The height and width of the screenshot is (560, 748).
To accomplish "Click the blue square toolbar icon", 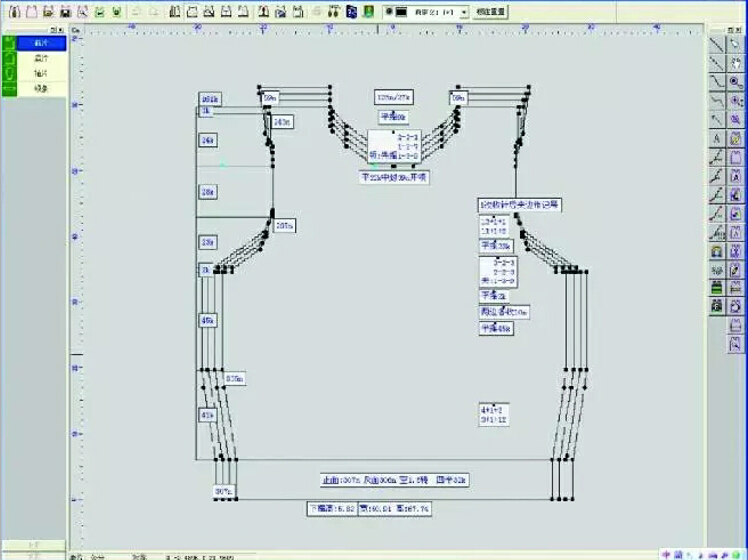I will (352, 12).
